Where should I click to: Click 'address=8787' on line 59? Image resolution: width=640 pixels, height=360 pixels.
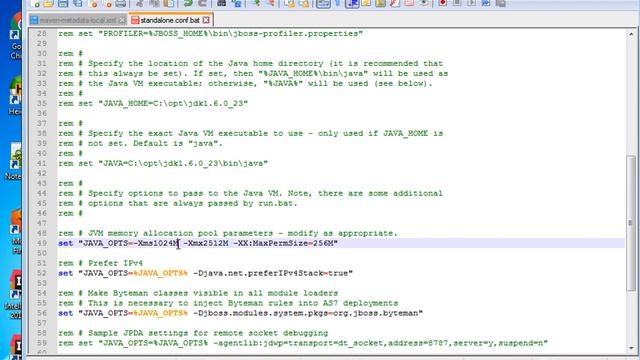[418, 343]
